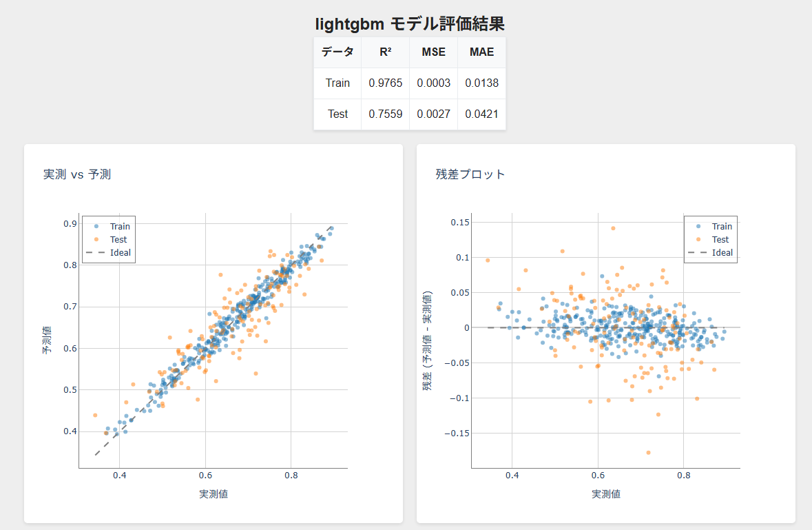Click the 実測 vs 予測 chart title
The image size is (812, 530).
76,174
